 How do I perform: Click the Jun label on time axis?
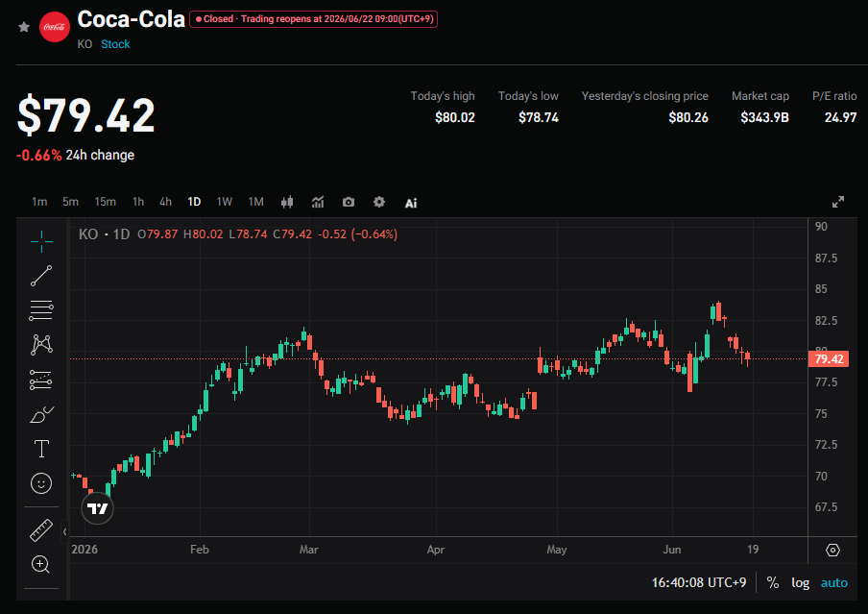[x=672, y=550]
